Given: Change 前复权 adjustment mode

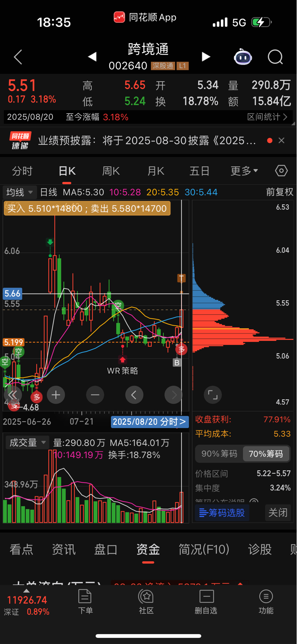Looking at the screenshot, I should pyautogui.click(x=280, y=192).
